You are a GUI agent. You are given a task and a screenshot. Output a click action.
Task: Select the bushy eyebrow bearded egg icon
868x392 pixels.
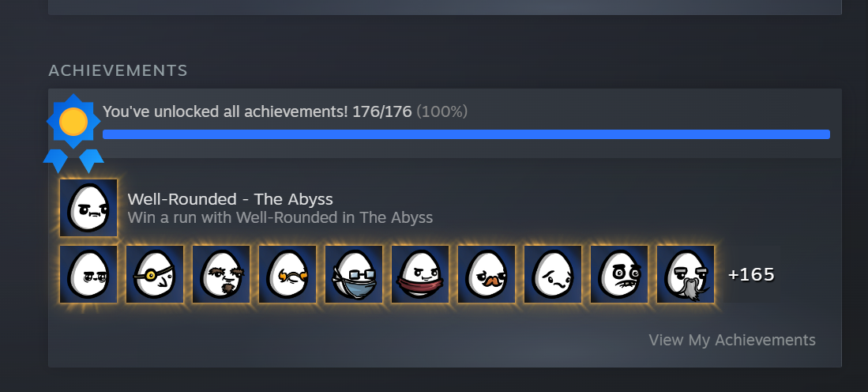point(221,274)
